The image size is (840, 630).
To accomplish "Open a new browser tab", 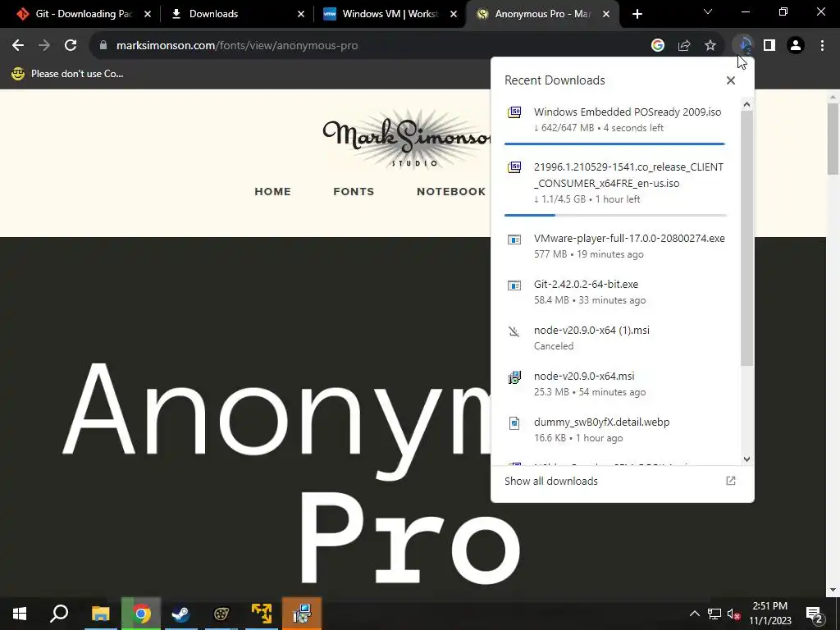I will 637,14.
